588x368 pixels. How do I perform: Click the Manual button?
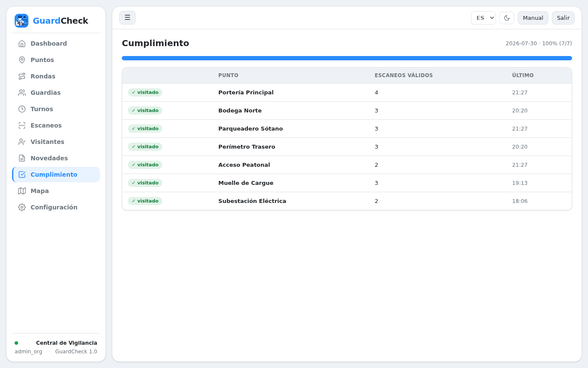click(533, 18)
